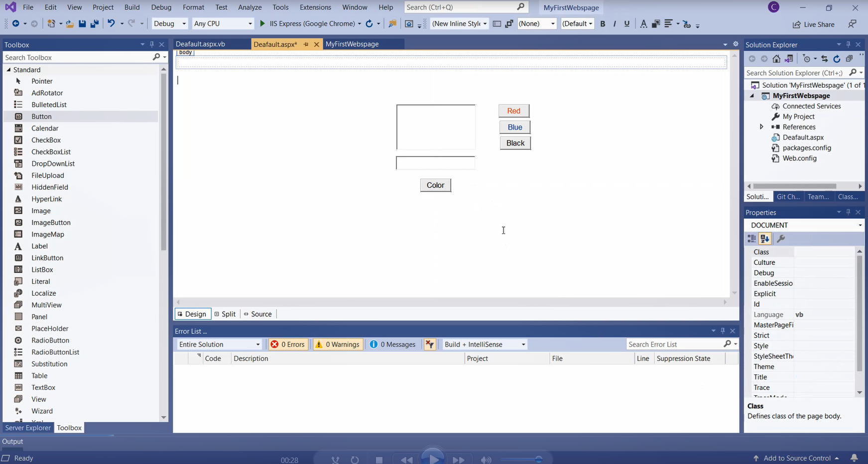
Task: Open the Entire Solution scope dropdown
Action: click(219, 345)
